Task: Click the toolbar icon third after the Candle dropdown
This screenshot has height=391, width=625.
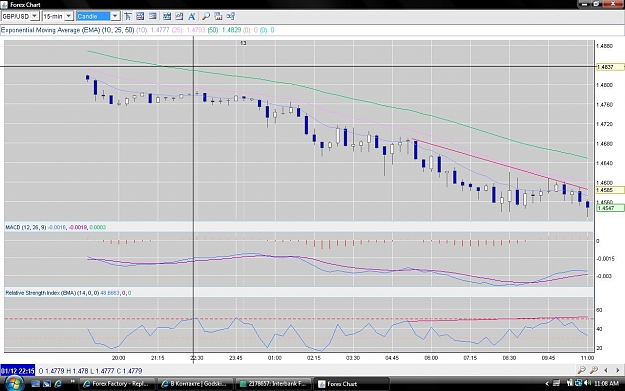Action: pyautogui.click(x=153, y=16)
